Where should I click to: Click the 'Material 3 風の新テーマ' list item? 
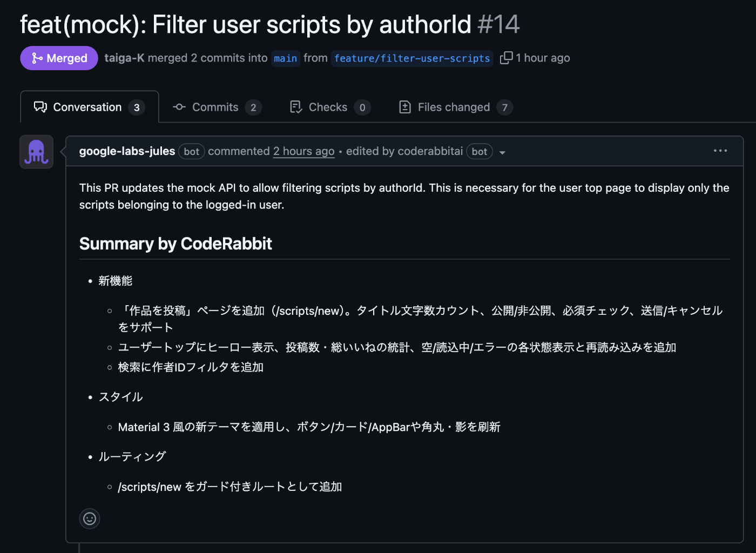coord(309,427)
